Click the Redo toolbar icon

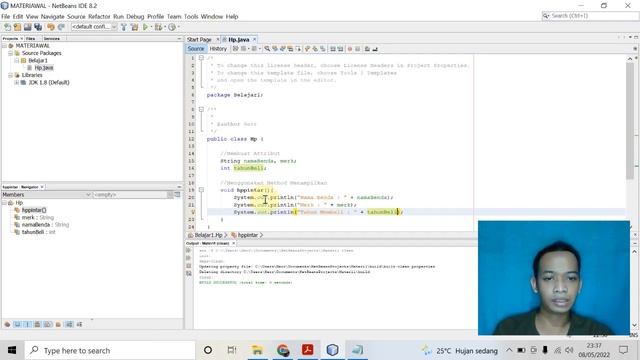[61, 27]
